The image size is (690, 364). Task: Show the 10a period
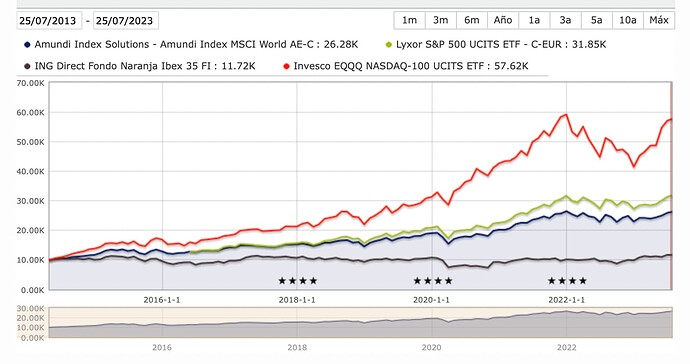[x=628, y=20]
